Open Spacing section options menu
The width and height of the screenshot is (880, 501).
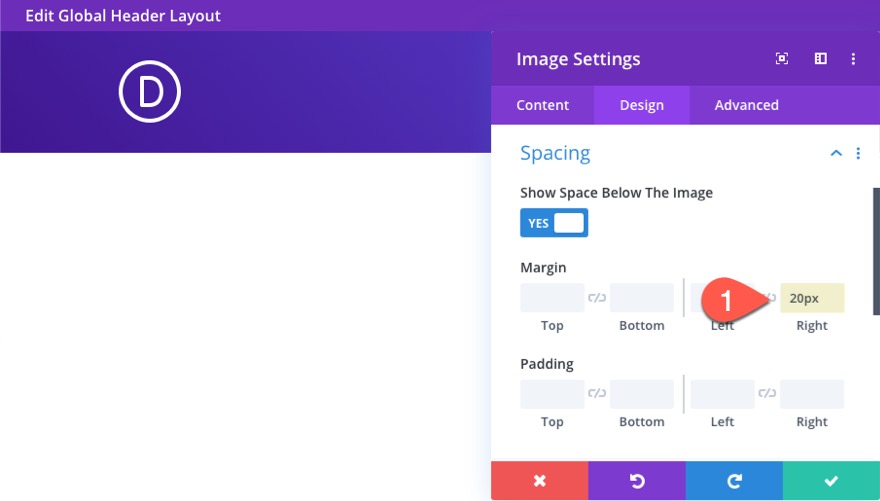pos(858,153)
